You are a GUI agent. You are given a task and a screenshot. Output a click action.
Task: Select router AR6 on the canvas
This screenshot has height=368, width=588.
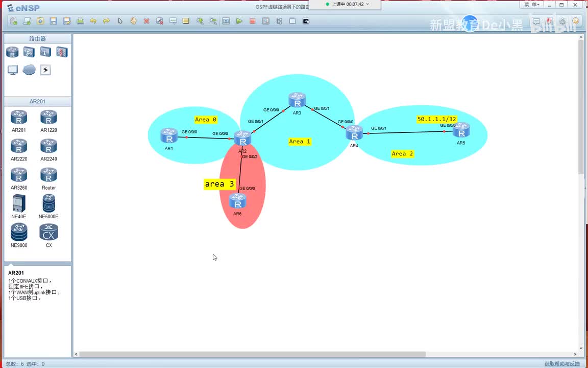237,201
